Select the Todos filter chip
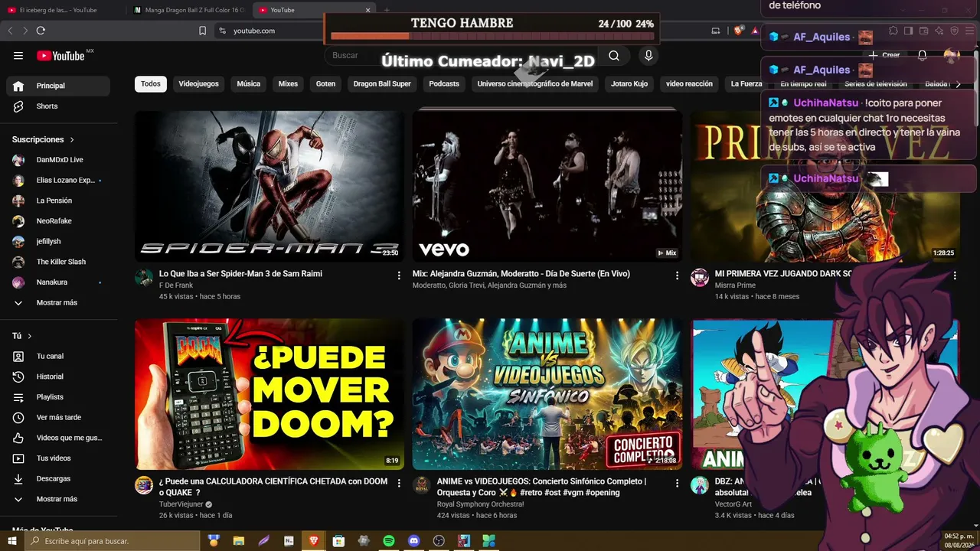Viewport: 980px width, 551px height. [x=151, y=84]
